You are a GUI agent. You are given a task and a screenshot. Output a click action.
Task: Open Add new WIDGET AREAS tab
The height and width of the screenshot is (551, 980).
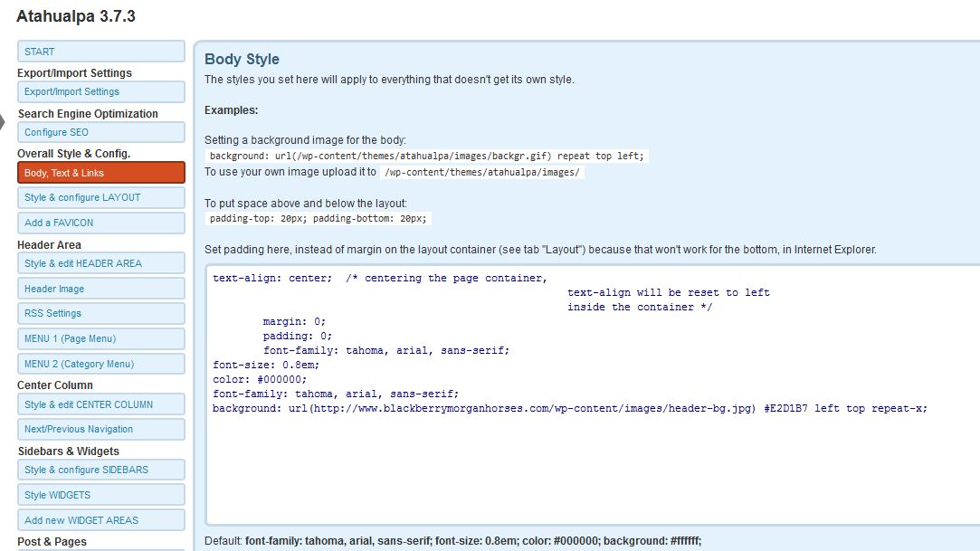tap(101, 519)
